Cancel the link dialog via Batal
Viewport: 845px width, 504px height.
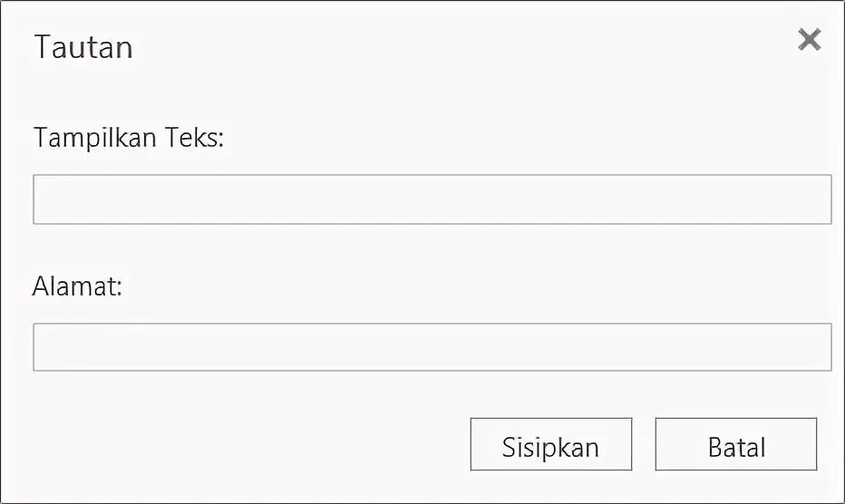[x=735, y=444]
